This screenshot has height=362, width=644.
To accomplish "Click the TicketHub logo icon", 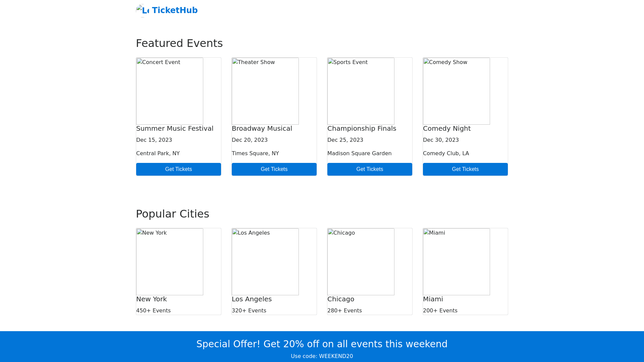I will click(x=143, y=11).
